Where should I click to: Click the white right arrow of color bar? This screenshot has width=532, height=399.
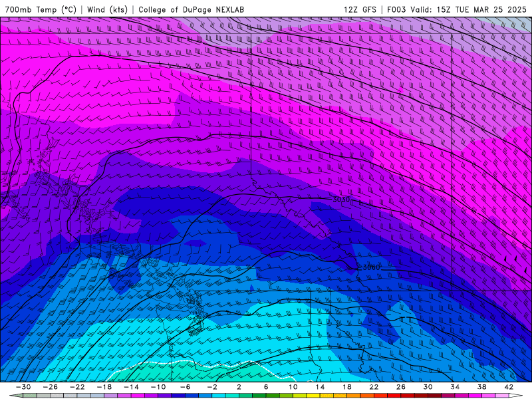[516, 396]
